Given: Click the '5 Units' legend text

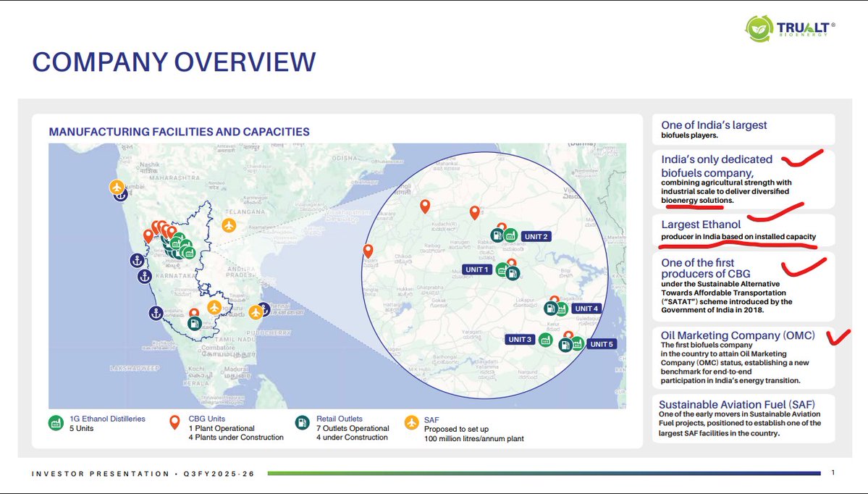Looking at the screenshot, I should (x=81, y=428).
